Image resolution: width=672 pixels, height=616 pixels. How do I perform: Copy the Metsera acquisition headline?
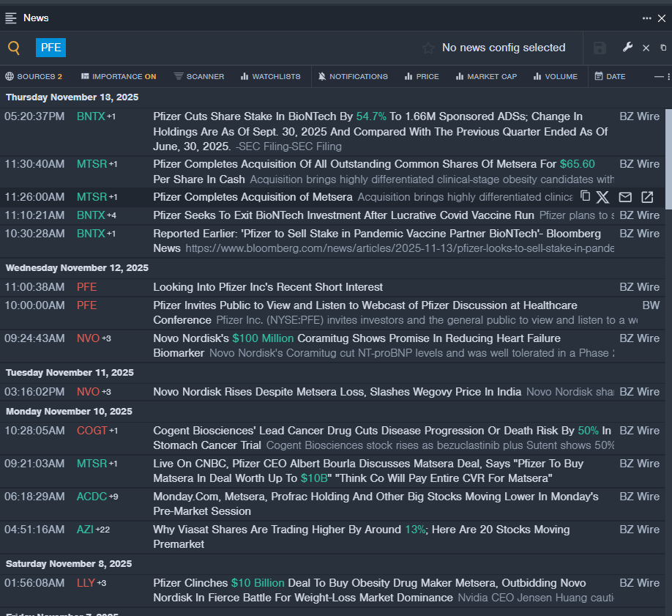click(x=585, y=196)
